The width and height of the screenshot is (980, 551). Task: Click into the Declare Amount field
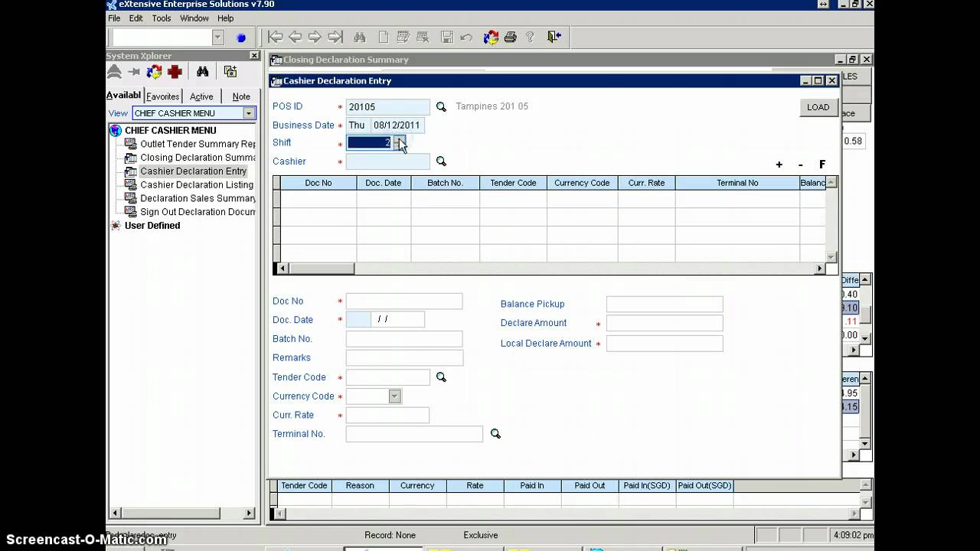coord(665,323)
